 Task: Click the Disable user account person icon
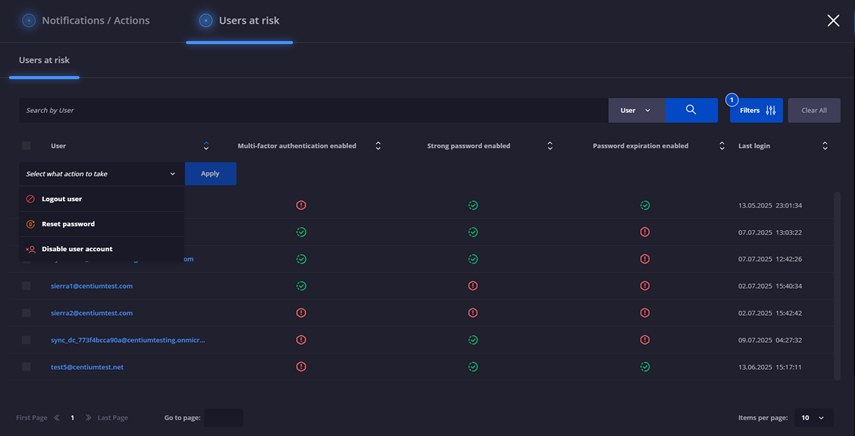point(31,249)
